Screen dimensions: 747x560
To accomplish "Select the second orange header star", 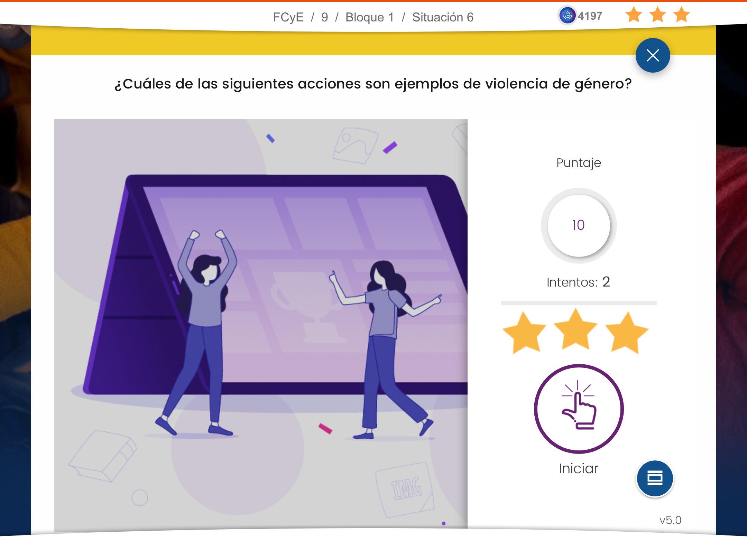I will (x=657, y=15).
